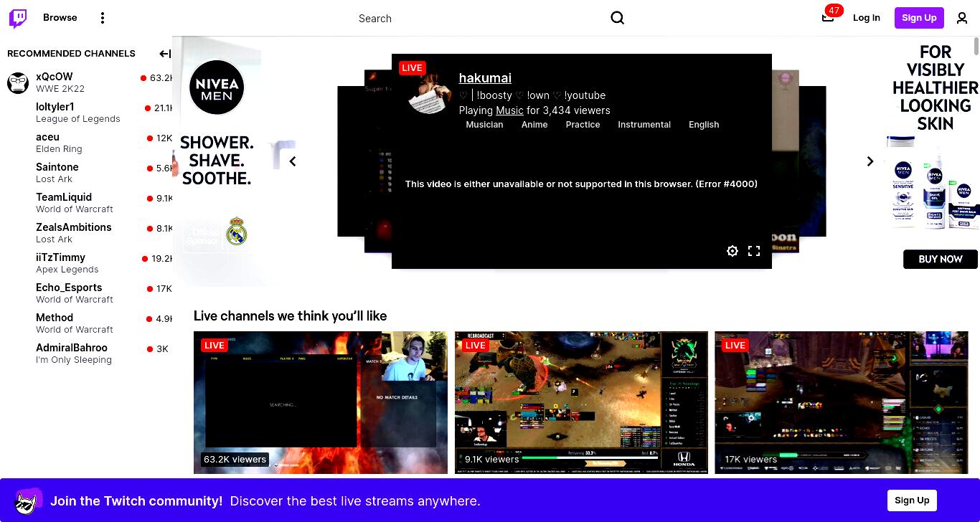Open iiTzTimmy Apex Legends channel
This screenshot has width=980, height=522.
pyautogui.click(x=86, y=263)
